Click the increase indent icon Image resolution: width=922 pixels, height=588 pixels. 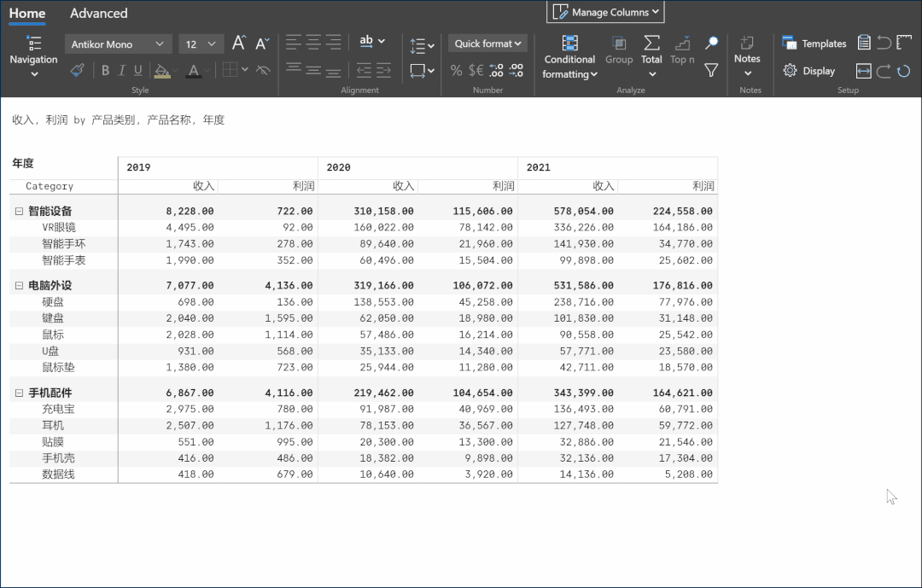point(383,71)
